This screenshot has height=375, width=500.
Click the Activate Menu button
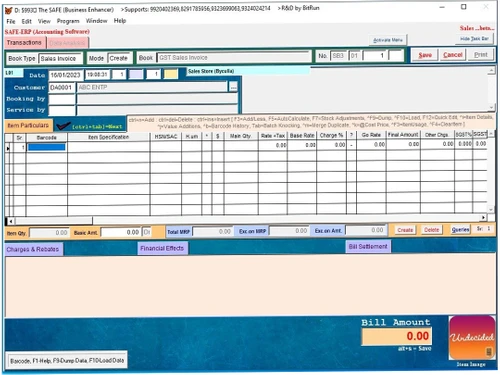point(388,40)
